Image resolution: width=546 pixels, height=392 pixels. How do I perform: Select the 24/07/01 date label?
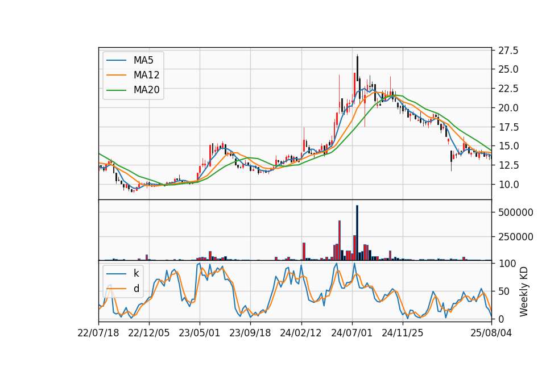[x=351, y=333]
